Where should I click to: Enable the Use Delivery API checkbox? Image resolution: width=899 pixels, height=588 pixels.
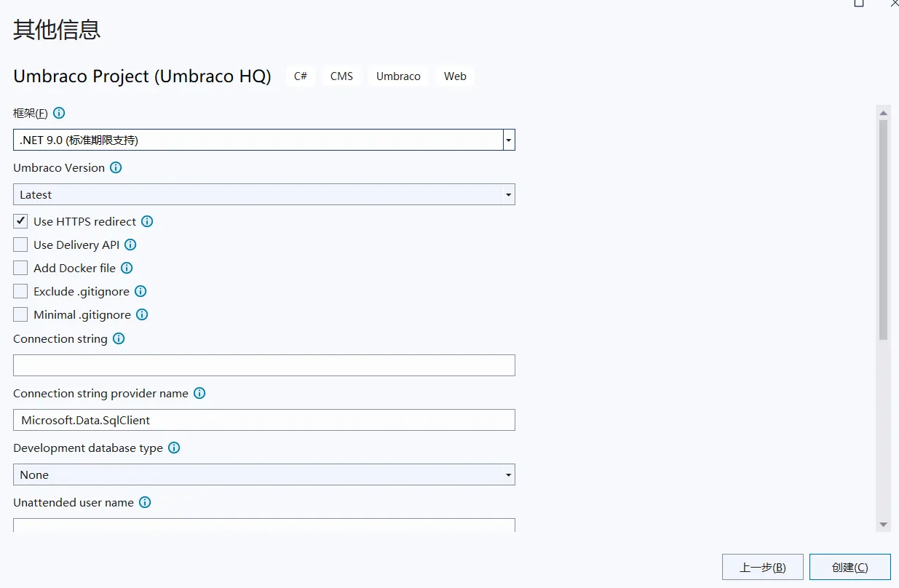coord(20,245)
